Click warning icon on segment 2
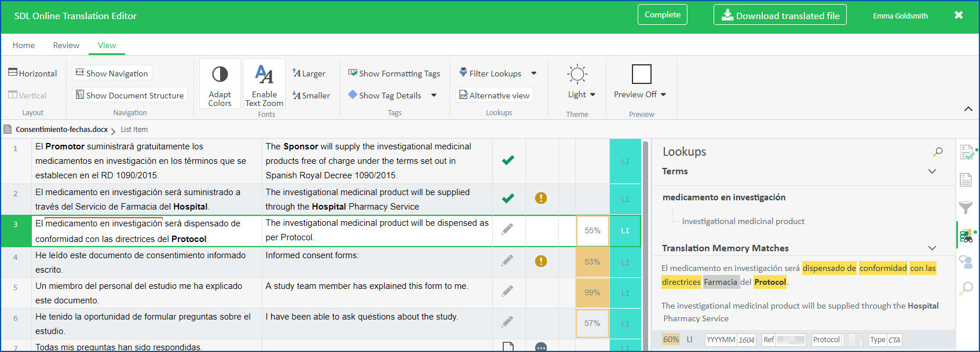980x352 pixels. [541, 199]
